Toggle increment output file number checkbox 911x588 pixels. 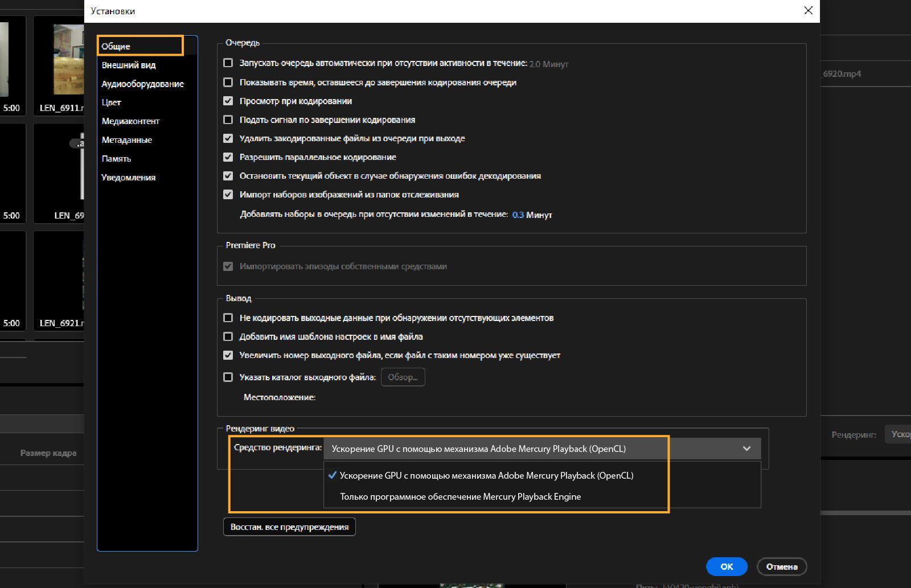(x=228, y=355)
